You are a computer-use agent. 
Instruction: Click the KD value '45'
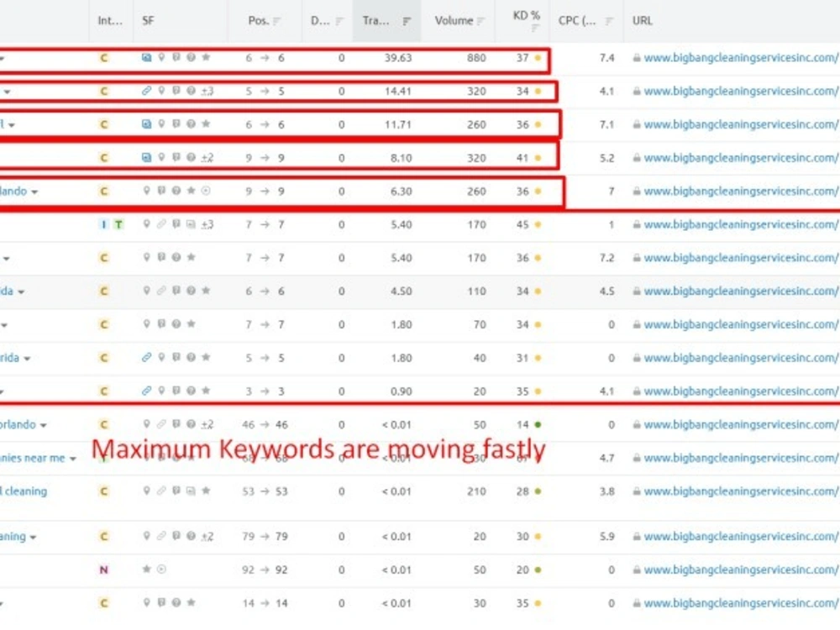tap(522, 224)
